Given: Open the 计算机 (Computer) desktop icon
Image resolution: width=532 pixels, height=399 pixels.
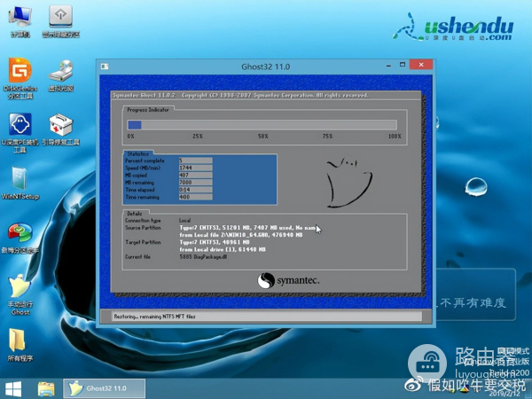Looking at the screenshot, I should pyautogui.click(x=18, y=18).
